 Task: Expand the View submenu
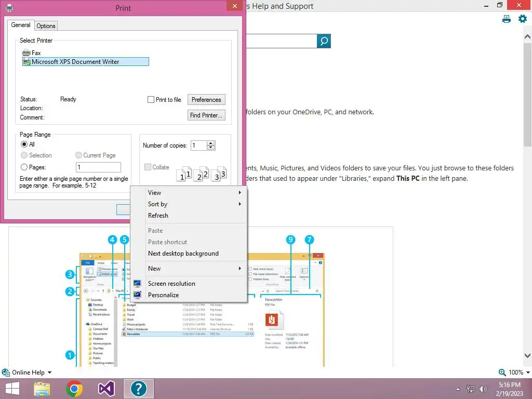click(x=195, y=192)
